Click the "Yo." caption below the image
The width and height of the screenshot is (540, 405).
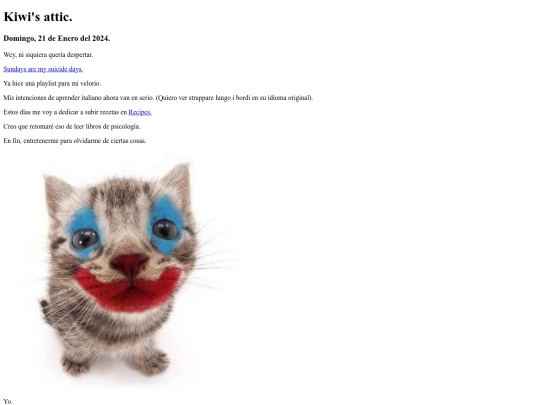click(8, 402)
